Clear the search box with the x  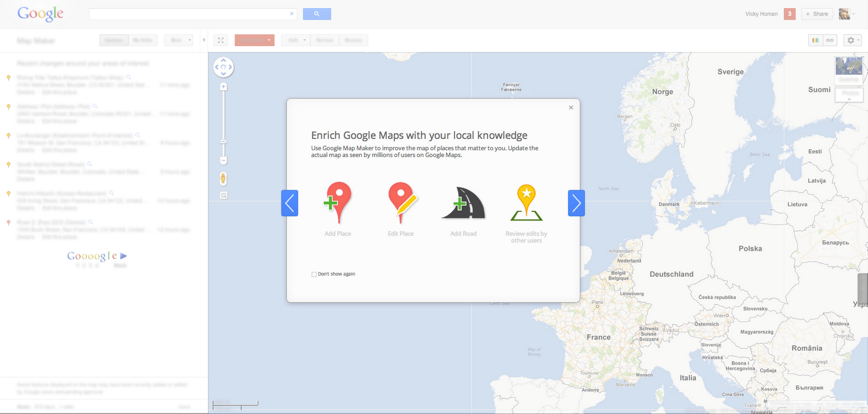(292, 14)
